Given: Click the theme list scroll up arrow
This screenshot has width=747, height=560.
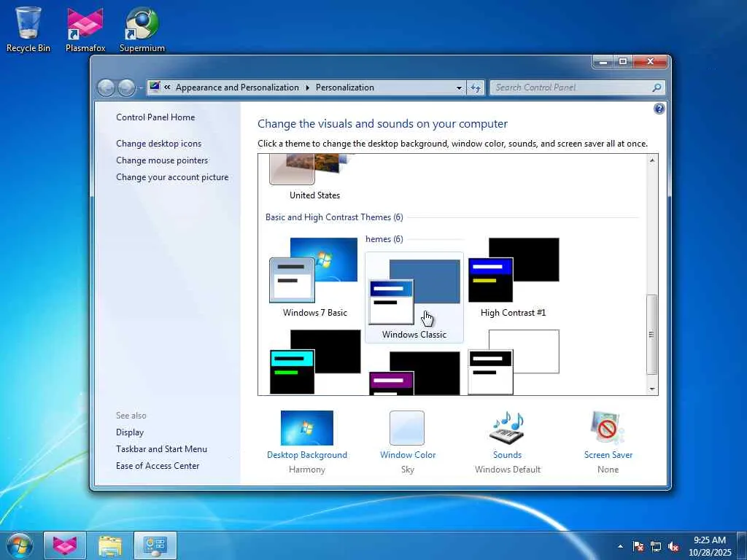Looking at the screenshot, I should [x=651, y=160].
